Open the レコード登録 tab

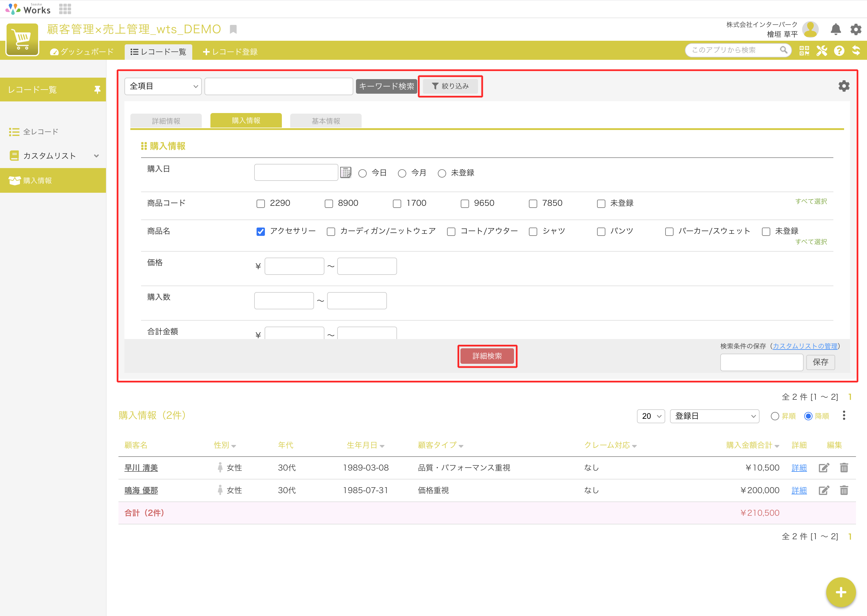230,51
